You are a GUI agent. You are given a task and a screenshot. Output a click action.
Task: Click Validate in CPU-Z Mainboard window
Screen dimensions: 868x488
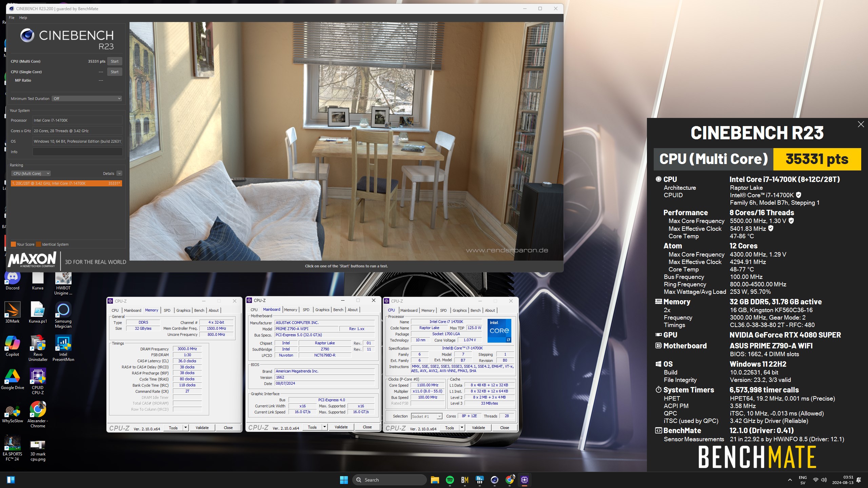(x=341, y=427)
